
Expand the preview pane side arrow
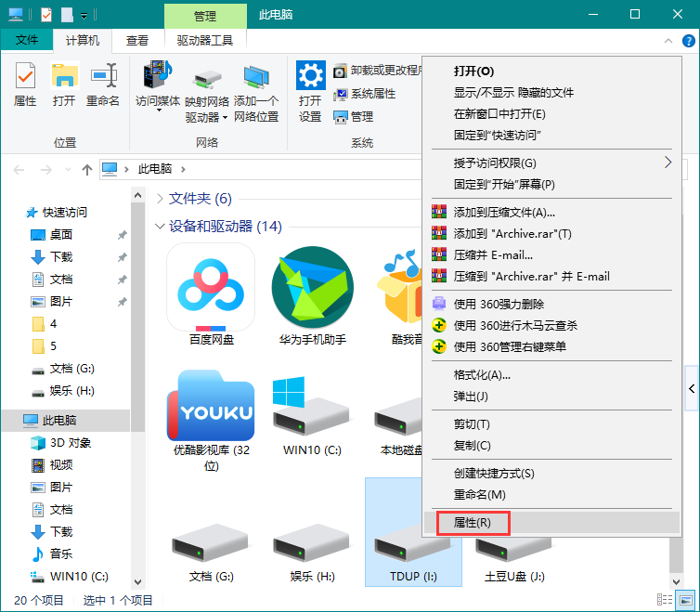[x=692, y=388]
